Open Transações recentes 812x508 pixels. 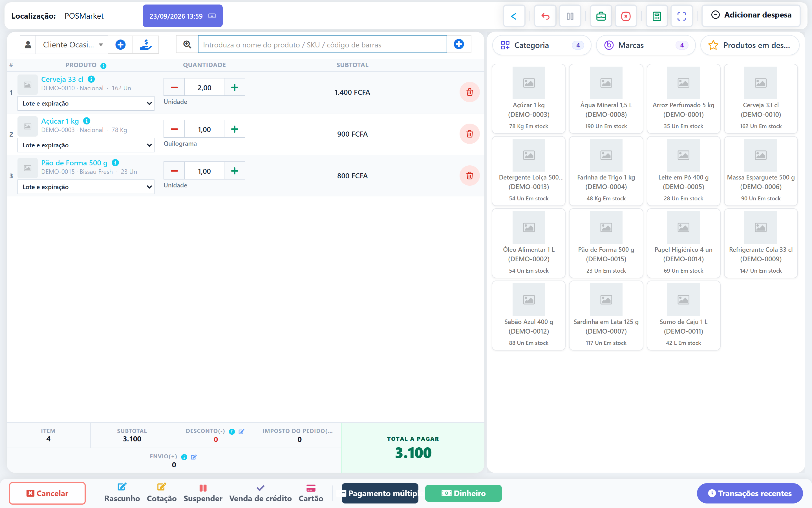[750, 493]
